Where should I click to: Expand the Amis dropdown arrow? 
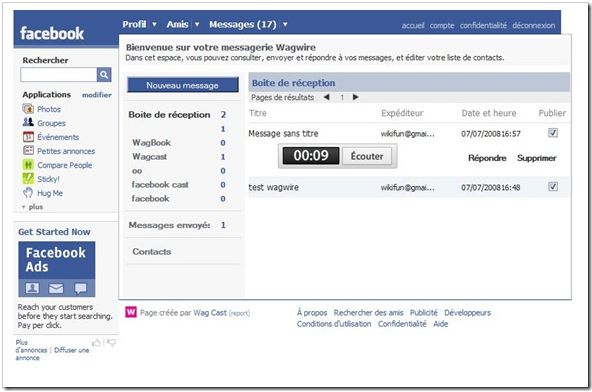pos(197,24)
